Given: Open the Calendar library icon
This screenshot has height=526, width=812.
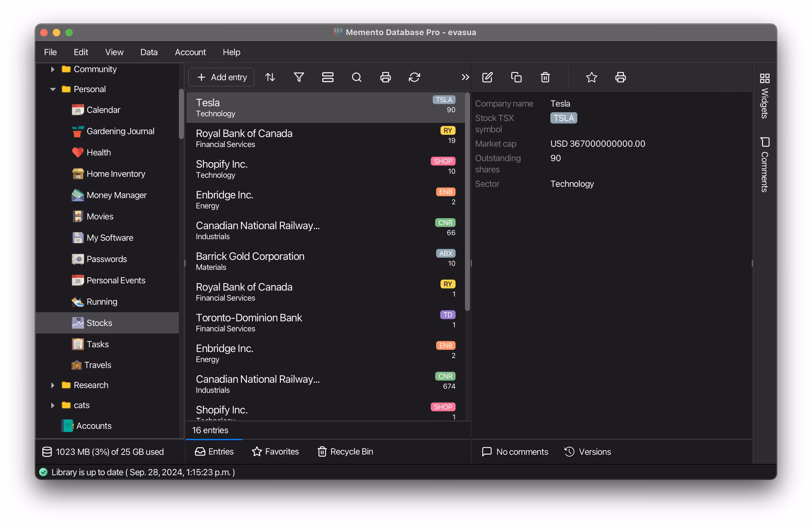Looking at the screenshot, I should [77, 110].
